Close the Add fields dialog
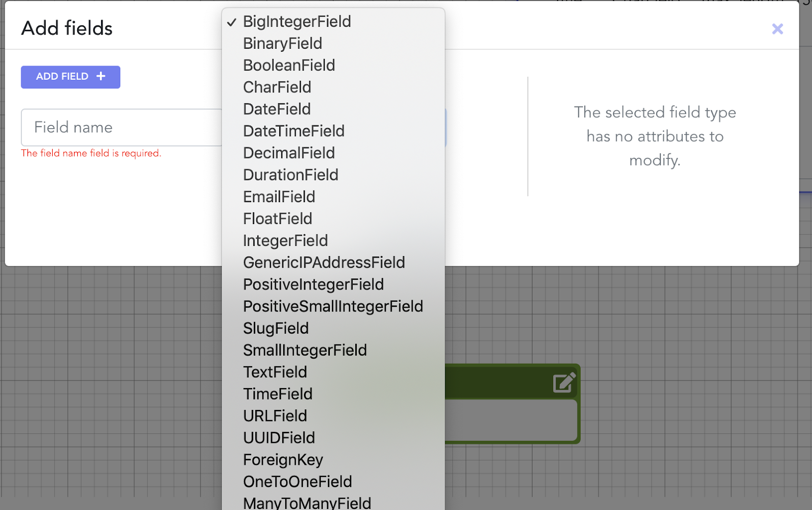This screenshot has height=510, width=812. coord(777,29)
